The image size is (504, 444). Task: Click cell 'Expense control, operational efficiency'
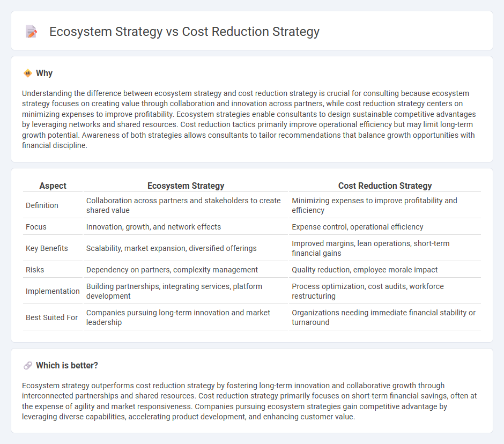(x=385, y=227)
